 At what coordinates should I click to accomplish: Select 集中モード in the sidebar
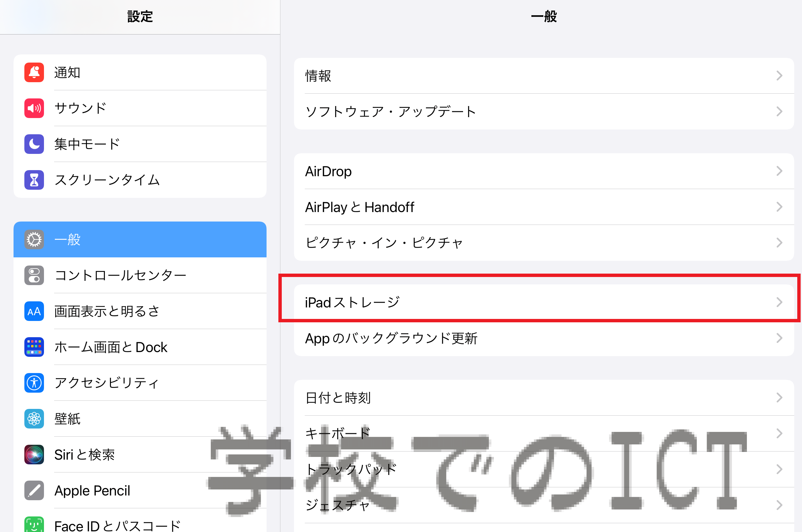click(x=140, y=144)
